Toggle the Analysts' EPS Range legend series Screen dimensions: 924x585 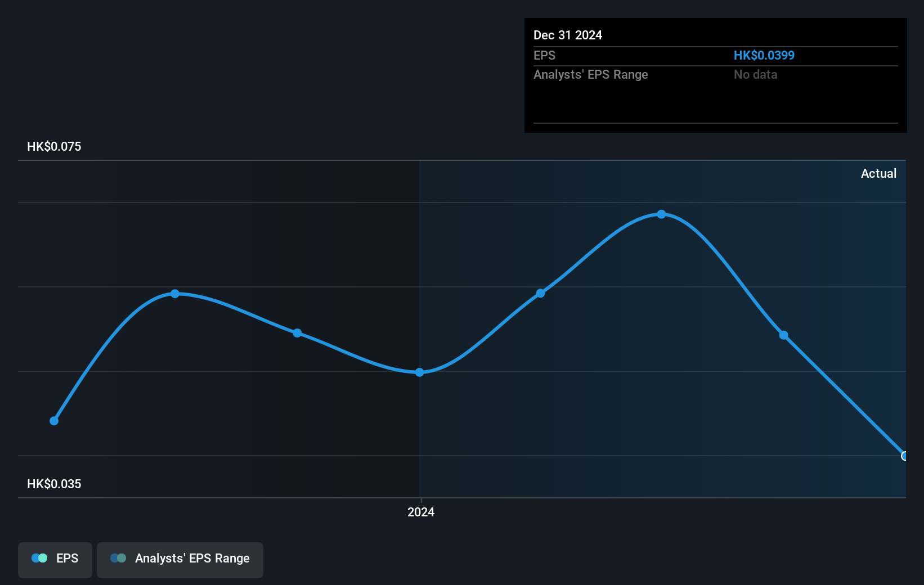[180, 560]
